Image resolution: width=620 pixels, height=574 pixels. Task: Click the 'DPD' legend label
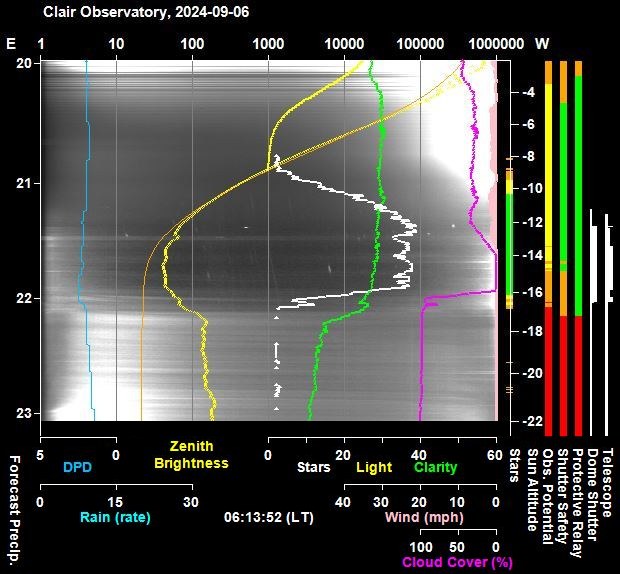point(78,467)
